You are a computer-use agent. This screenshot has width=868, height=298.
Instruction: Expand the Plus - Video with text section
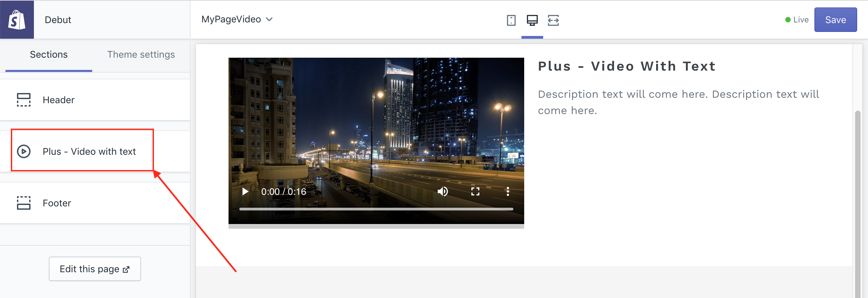(89, 151)
